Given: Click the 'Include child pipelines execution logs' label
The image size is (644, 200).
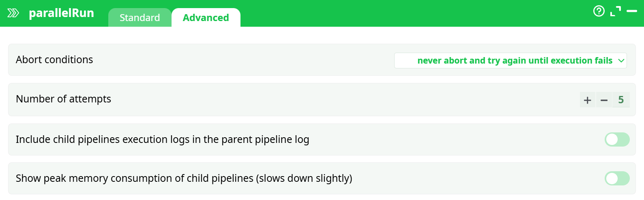Looking at the screenshot, I should point(162,139).
